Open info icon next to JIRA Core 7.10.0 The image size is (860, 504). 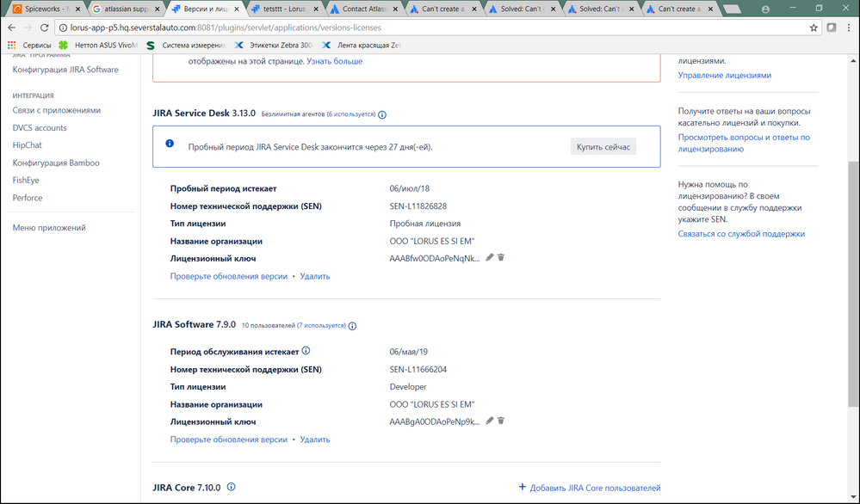pos(232,487)
